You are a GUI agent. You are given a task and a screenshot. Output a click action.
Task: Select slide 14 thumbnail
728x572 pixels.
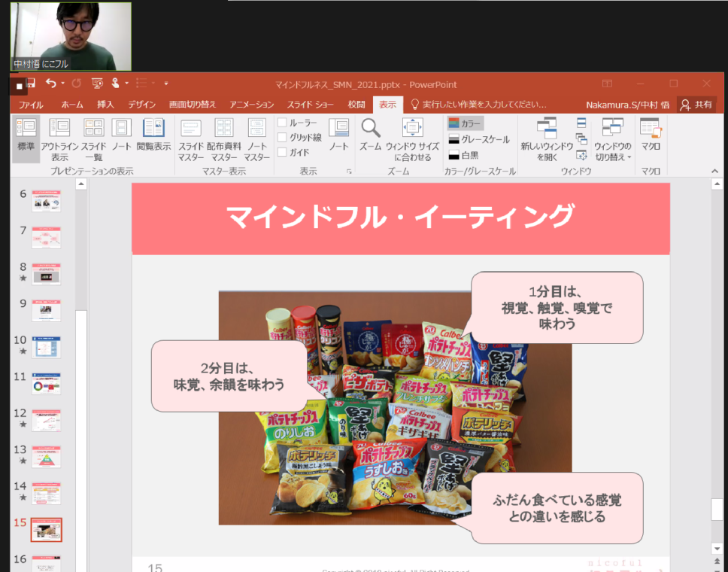click(46, 493)
